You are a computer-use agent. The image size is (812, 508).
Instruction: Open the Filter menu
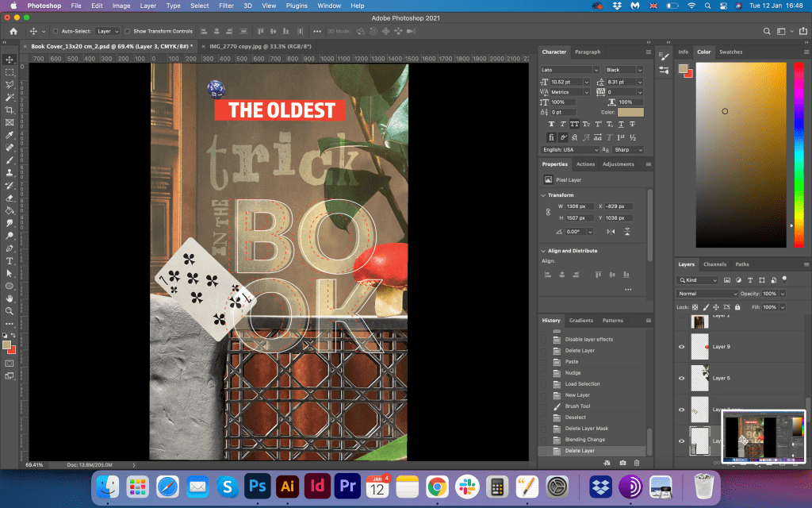(x=226, y=6)
